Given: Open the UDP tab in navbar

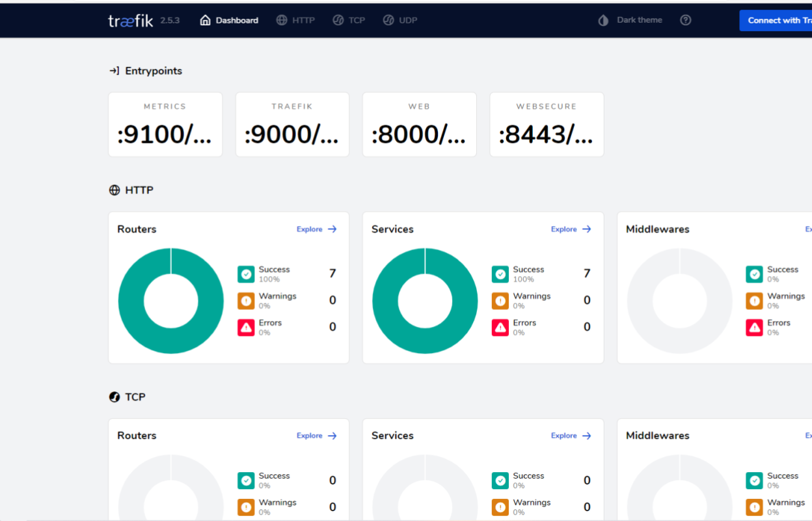Looking at the screenshot, I should (x=400, y=20).
